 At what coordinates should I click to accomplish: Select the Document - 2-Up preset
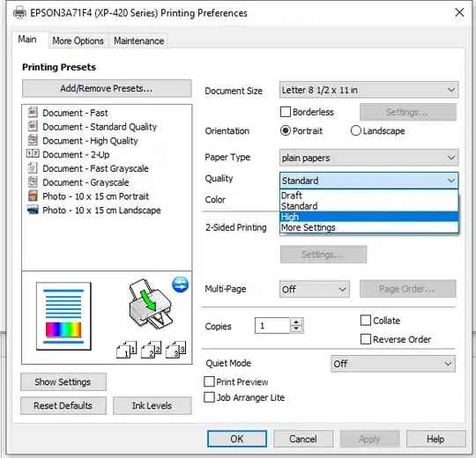(76, 154)
